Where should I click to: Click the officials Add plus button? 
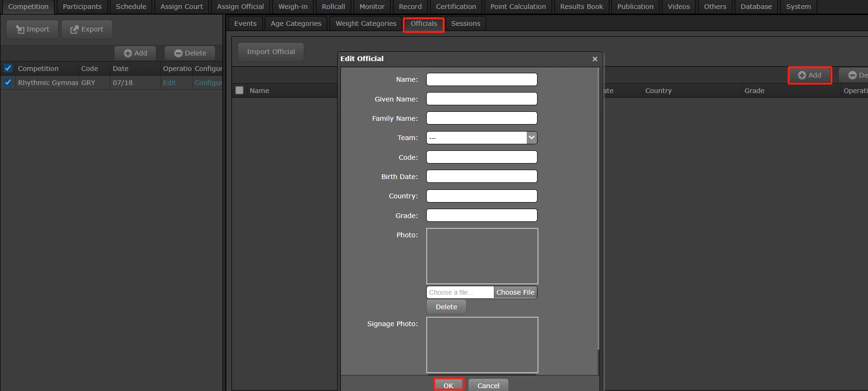pyautogui.click(x=810, y=75)
